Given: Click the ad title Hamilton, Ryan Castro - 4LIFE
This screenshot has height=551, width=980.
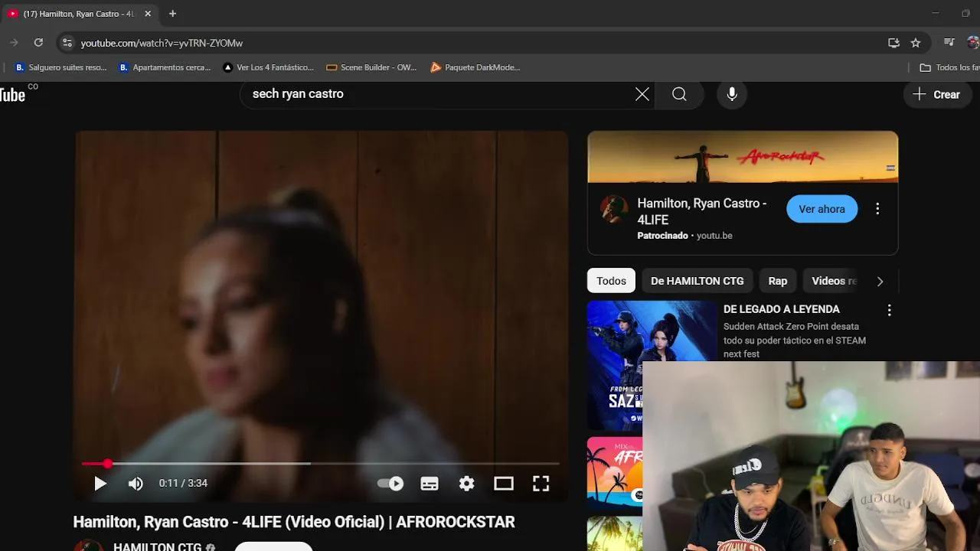Looking at the screenshot, I should 702,211.
